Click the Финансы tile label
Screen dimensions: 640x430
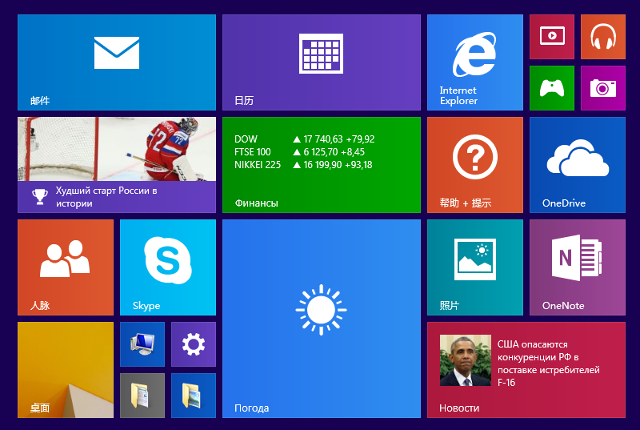click(256, 203)
